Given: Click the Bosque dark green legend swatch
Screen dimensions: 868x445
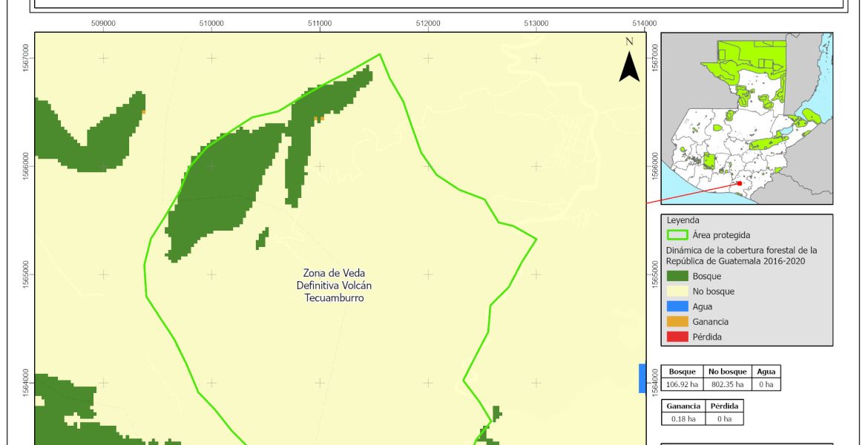Looking at the screenshot, I should 677,276.
